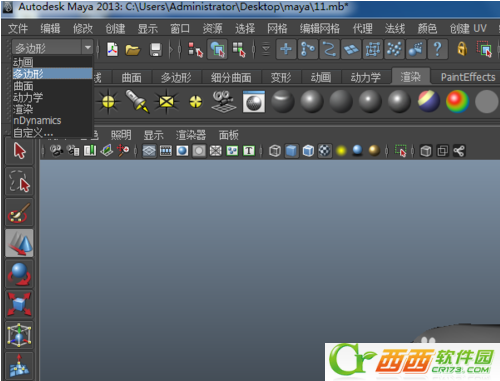500x381 pixels.
Task: Expand the selection mask arrow menu
Action: pos(266,49)
